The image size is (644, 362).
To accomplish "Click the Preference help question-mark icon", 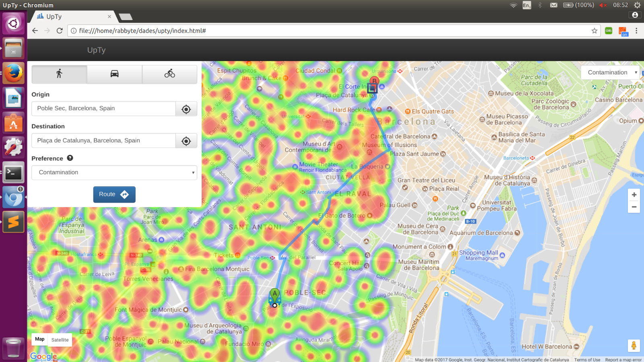I will tap(70, 158).
